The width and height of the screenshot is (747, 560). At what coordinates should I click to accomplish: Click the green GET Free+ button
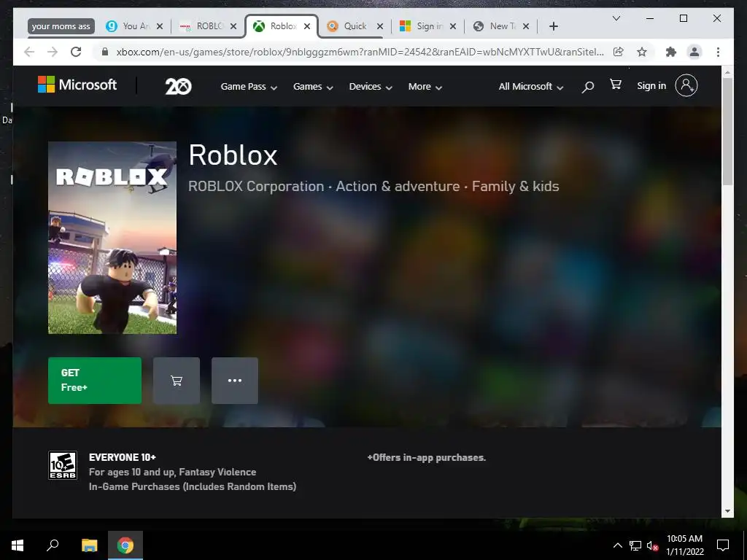coord(95,381)
